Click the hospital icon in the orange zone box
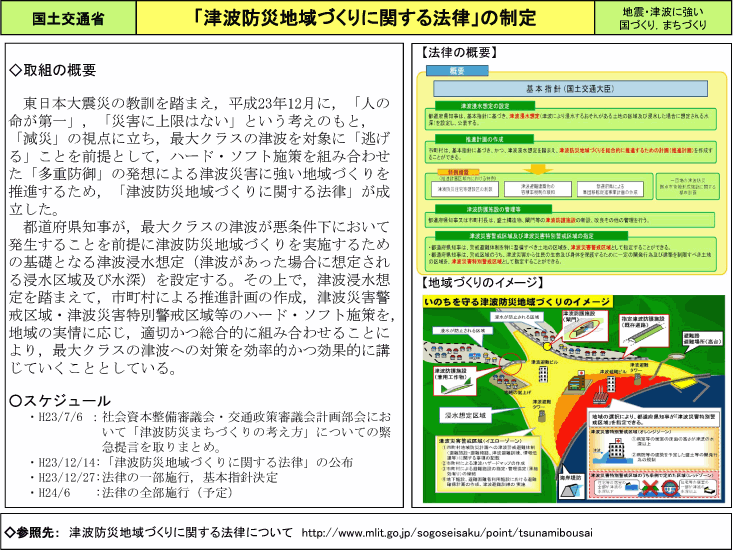 click(x=615, y=449)
